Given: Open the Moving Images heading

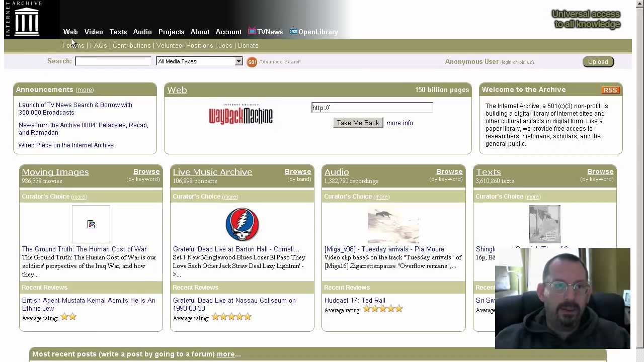Looking at the screenshot, I should (x=55, y=172).
